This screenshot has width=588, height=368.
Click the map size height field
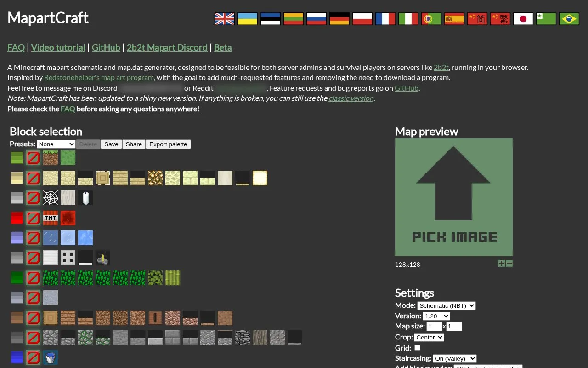pyautogui.click(x=454, y=326)
